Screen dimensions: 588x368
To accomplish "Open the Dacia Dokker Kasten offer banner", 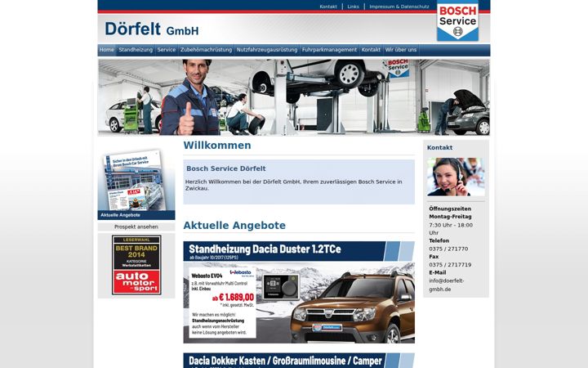I will tap(299, 361).
